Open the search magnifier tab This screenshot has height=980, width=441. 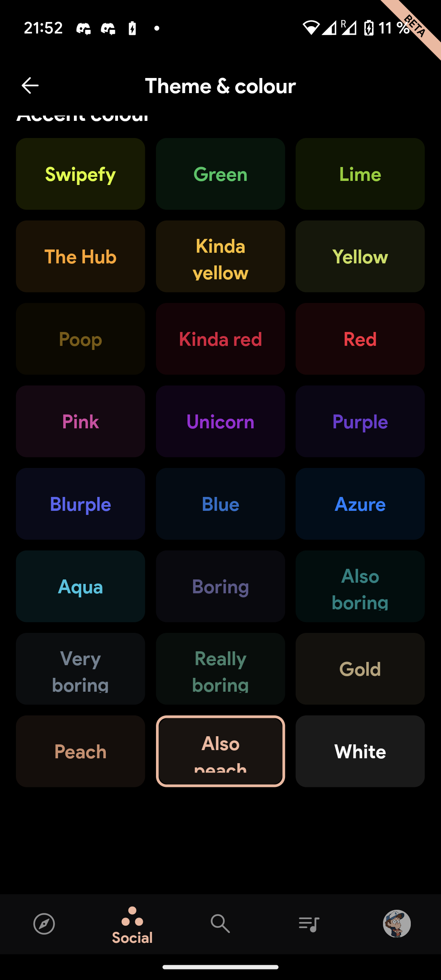pyautogui.click(x=220, y=924)
